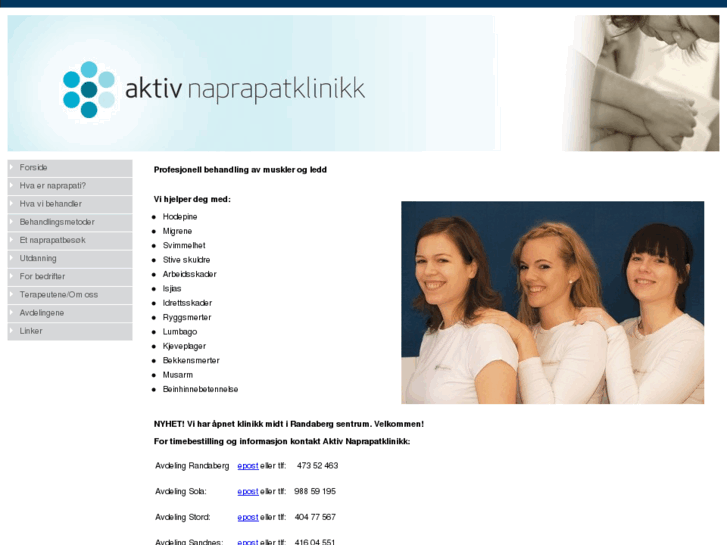Click the Musarm list item
Viewport: 727px width, 545px height.
pyautogui.click(x=178, y=375)
